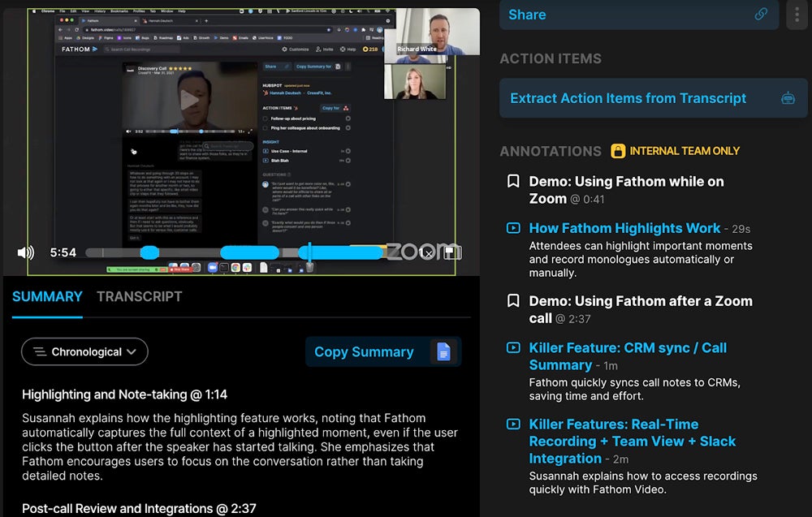Click the yellow lock icon next to Annotations

point(618,151)
